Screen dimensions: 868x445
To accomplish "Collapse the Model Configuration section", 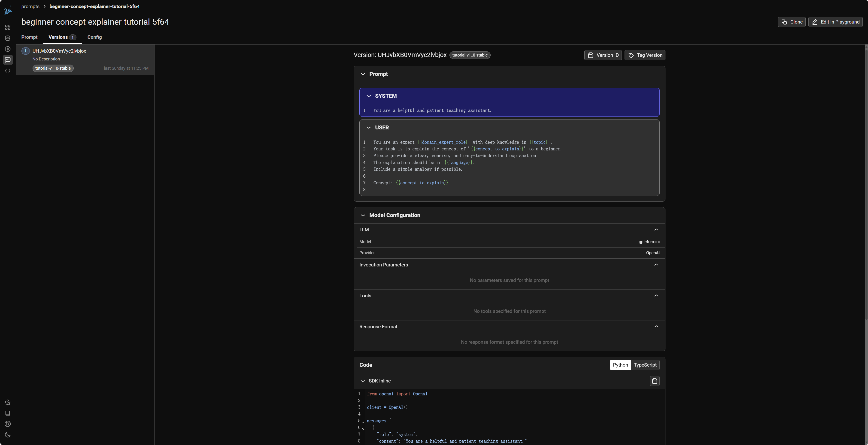I will coord(363,215).
